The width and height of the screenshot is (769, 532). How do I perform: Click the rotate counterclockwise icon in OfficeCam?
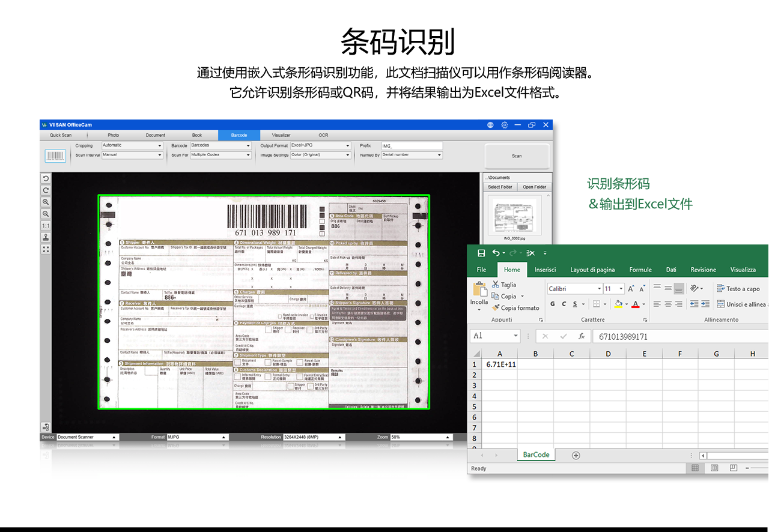point(46,179)
